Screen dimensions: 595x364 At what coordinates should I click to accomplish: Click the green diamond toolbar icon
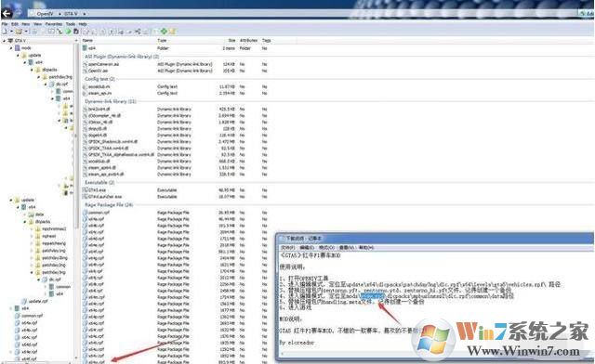point(164,32)
